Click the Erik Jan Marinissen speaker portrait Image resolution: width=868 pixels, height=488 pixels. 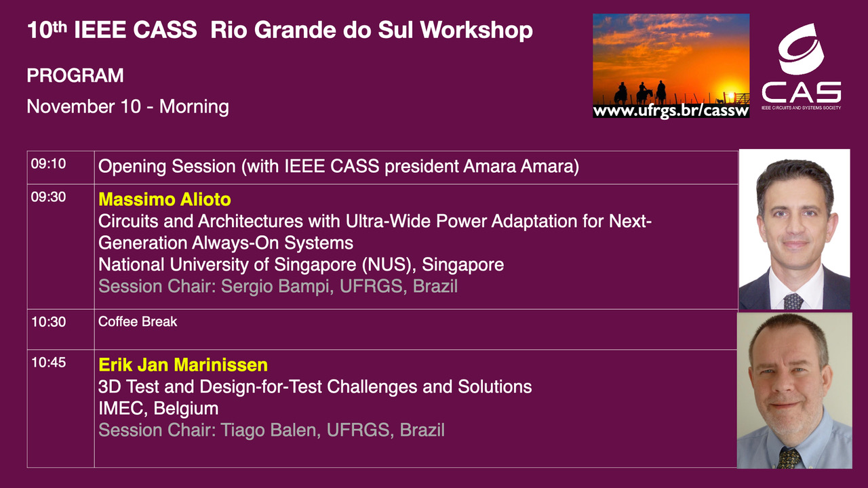(794, 390)
